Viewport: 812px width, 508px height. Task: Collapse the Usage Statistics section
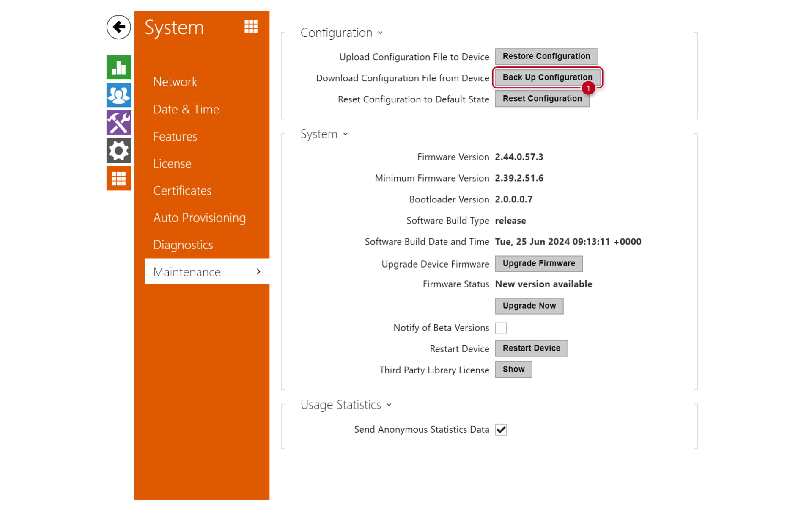pyautogui.click(x=346, y=405)
